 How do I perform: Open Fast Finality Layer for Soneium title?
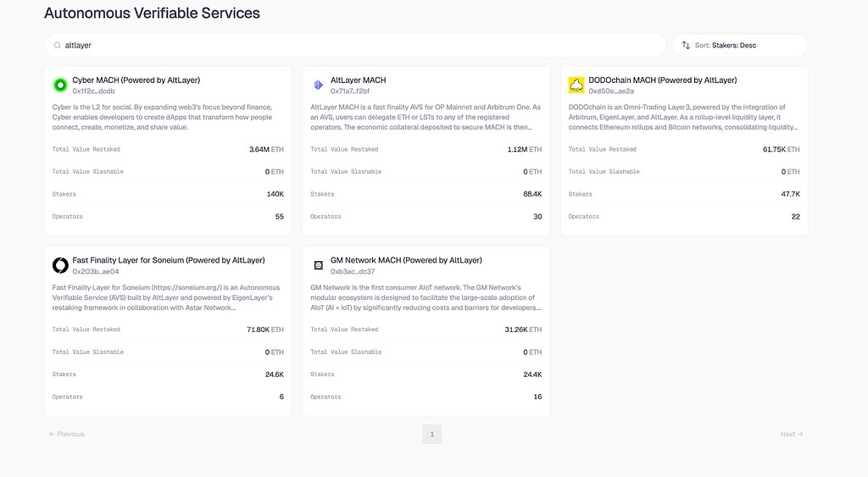tap(169, 260)
